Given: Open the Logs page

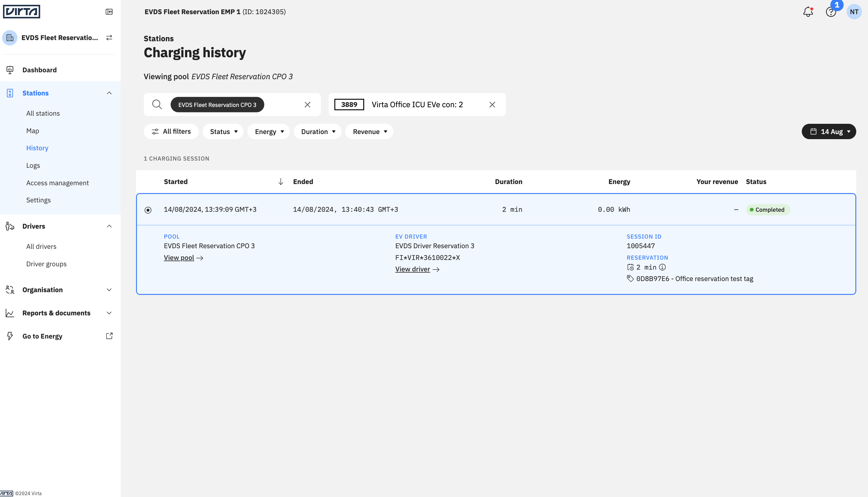Looking at the screenshot, I should (33, 165).
